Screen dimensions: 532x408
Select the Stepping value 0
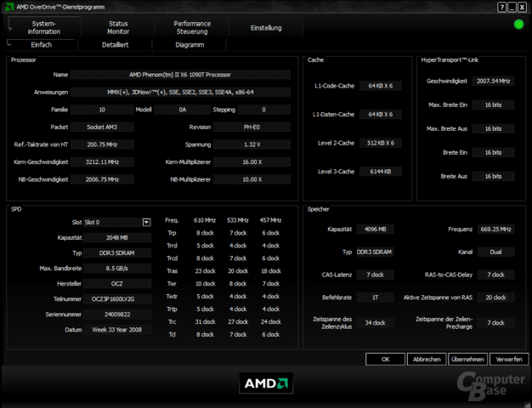pyautogui.click(x=263, y=110)
